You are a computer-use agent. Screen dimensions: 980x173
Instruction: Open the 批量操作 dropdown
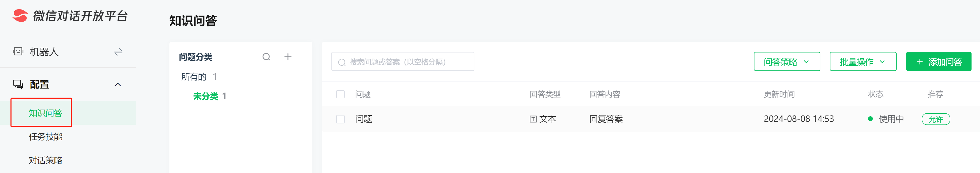point(862,61)
